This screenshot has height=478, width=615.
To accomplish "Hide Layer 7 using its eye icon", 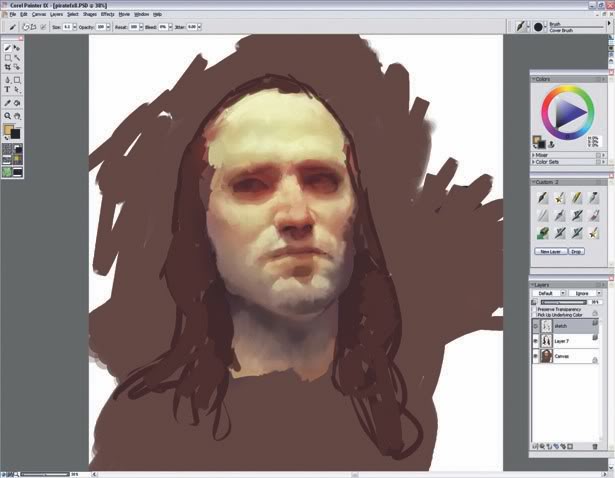I will coord(536,341).
